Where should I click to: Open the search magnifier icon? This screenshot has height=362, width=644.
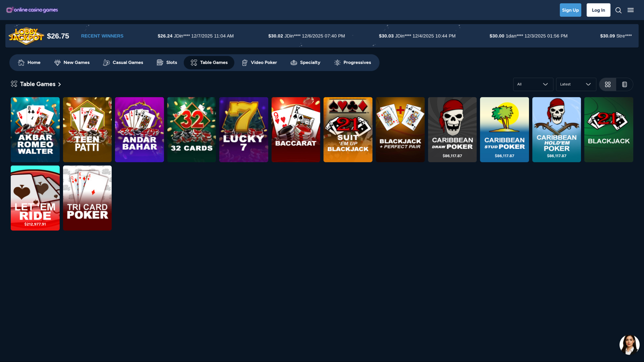(619, 10)
